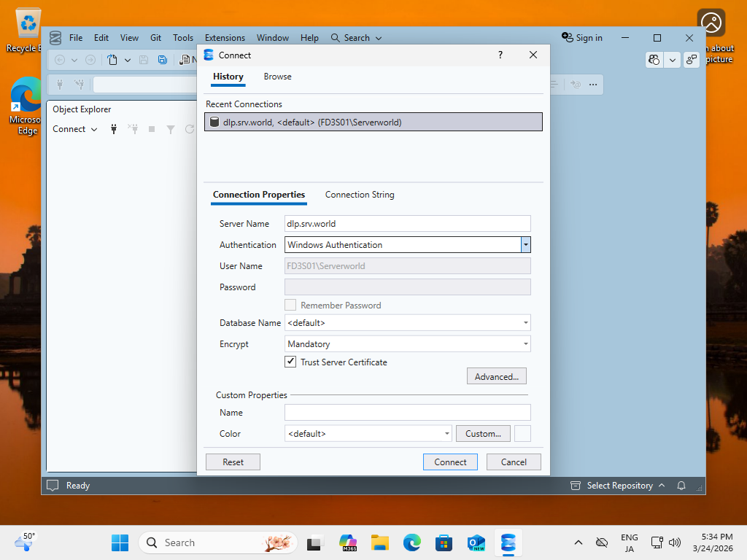Image resolution: width=747 pixels, height=560 pixels.
Task: Click the help question mark in Connect dialog
Action: [500, 55]
